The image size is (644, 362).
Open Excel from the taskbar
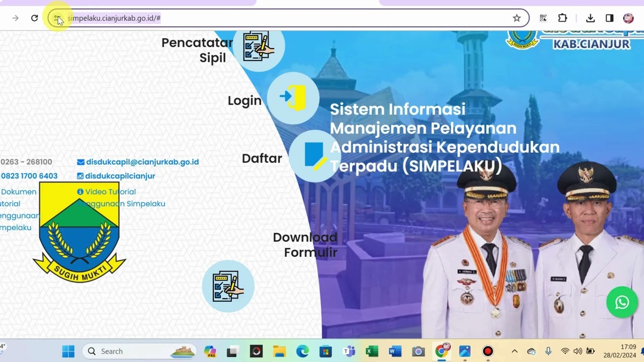coord(372,351)
